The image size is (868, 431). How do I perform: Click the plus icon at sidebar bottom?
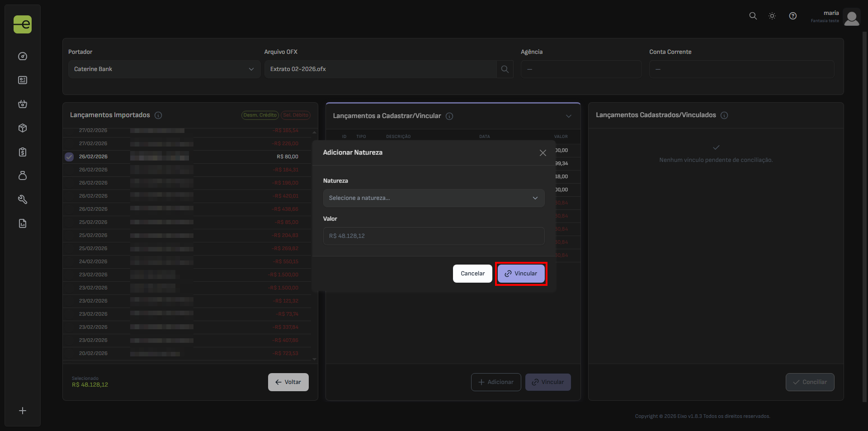pyautogui.click(x=23, y=411)
